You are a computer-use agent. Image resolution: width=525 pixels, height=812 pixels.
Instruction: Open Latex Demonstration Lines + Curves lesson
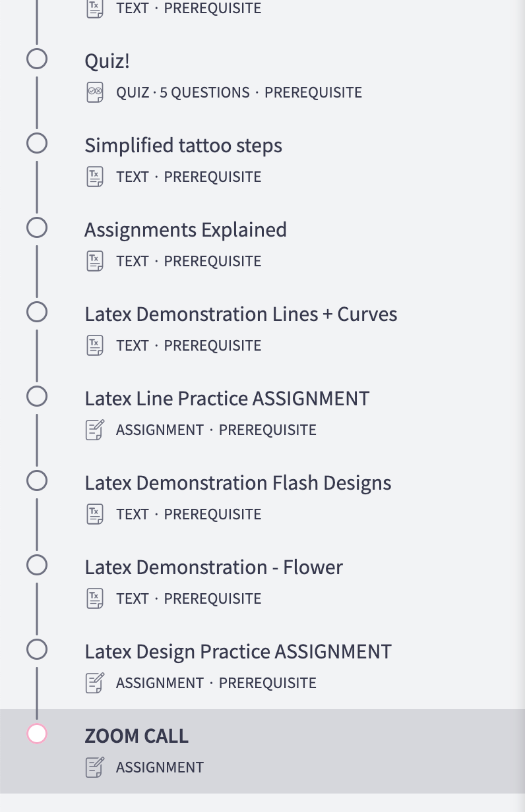click(x=241, y=314)
